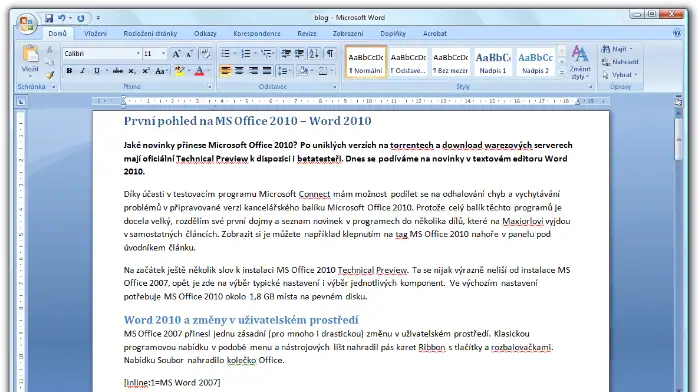Justify the paragraph text
The height and width of the screenshot is (392, 698).
(x=267, y=71)
